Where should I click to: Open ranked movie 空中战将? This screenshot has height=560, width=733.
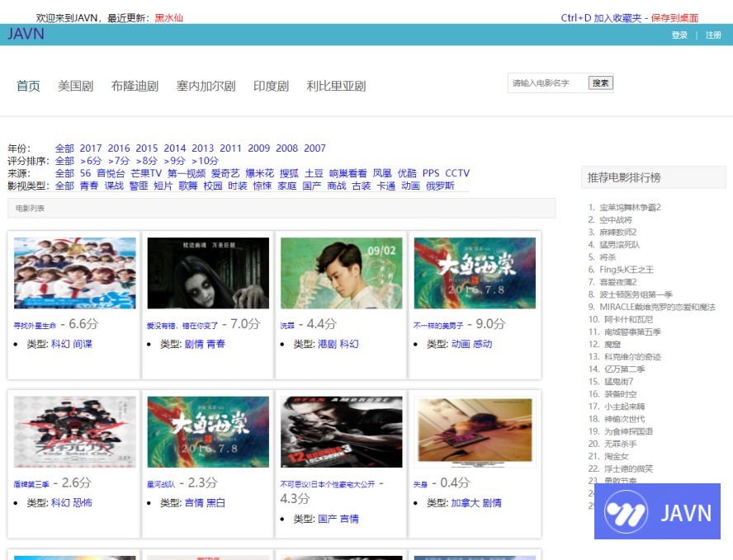click(x=616, y=220)
